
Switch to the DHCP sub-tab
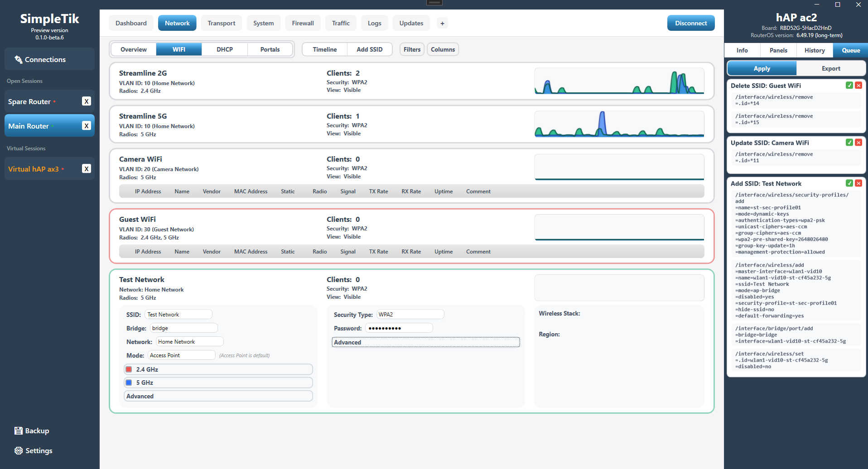[225, 49]
